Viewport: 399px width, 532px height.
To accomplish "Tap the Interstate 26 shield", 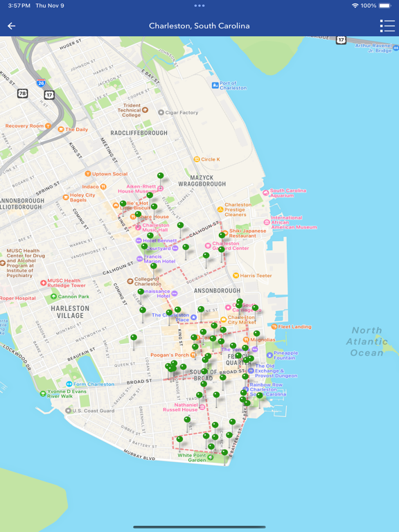I will [41, 83].
